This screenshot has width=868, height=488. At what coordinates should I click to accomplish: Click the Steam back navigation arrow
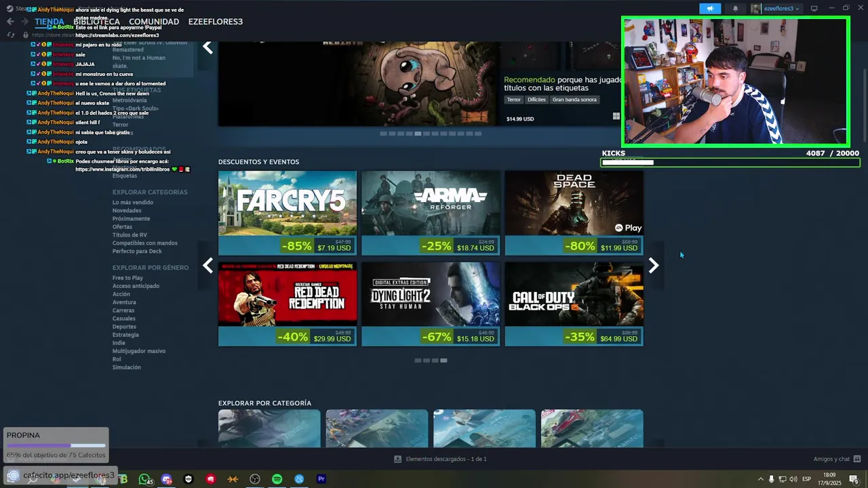10,22
